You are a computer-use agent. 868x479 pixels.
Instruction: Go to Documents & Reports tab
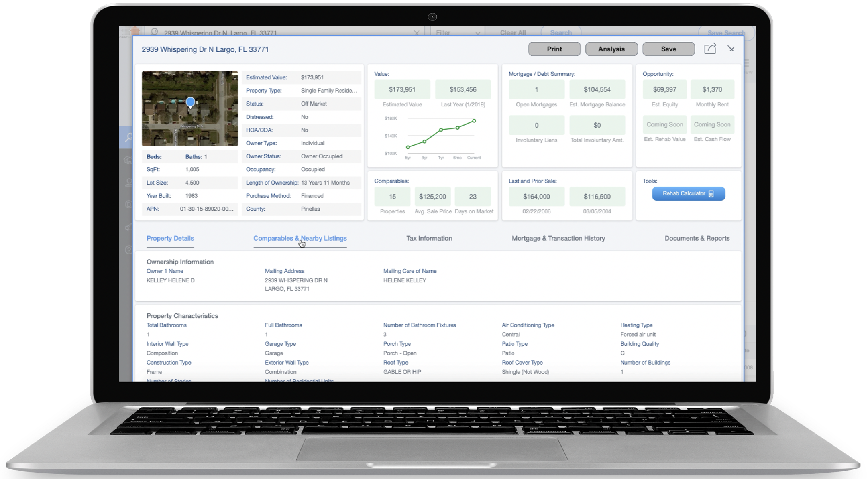[697, 238]
